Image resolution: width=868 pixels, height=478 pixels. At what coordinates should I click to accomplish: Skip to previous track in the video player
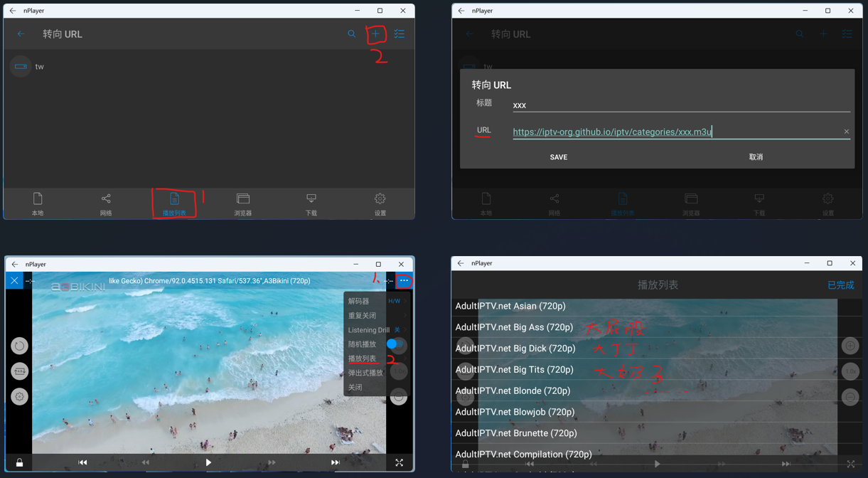[82, 462]
